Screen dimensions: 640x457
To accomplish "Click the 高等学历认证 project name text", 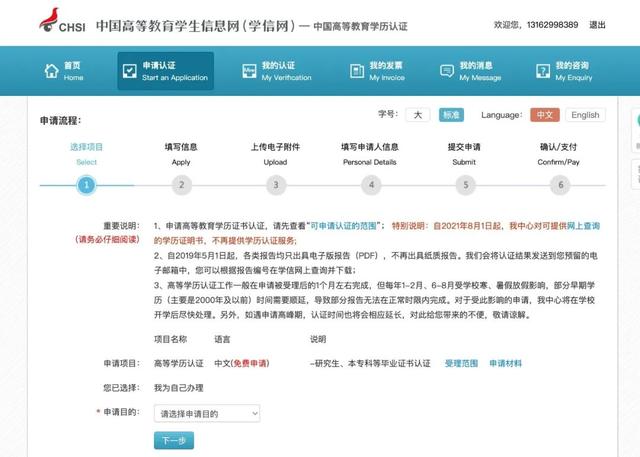I will point(178,363).
